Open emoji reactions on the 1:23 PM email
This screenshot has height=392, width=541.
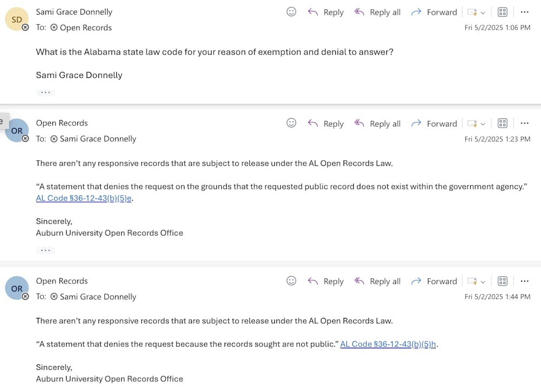291,123
